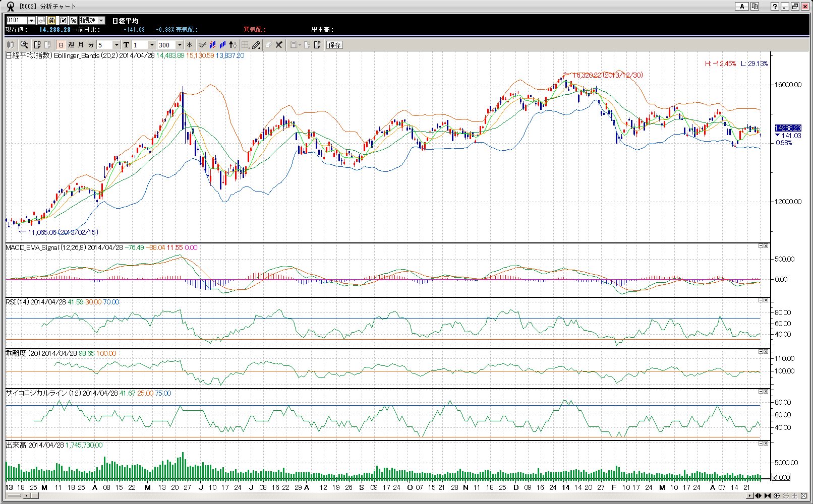Click the black X delete icon in toolbar
This screenshot has width=813, height=504.
tap(279, 45)
